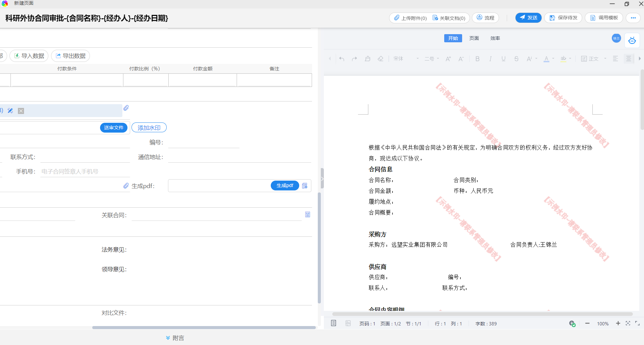Apply superscript text effect icon
The height and width of the screenshot is (345, 644).
pos(529,59)
